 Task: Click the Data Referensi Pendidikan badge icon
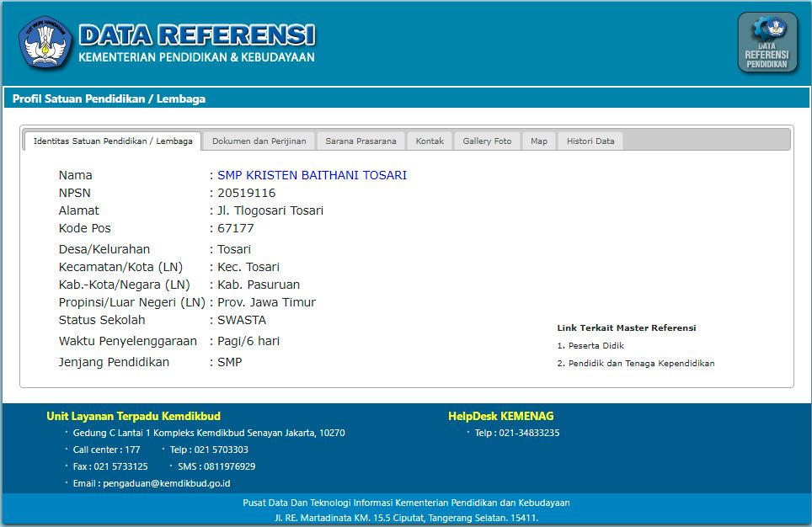point(767,43)
